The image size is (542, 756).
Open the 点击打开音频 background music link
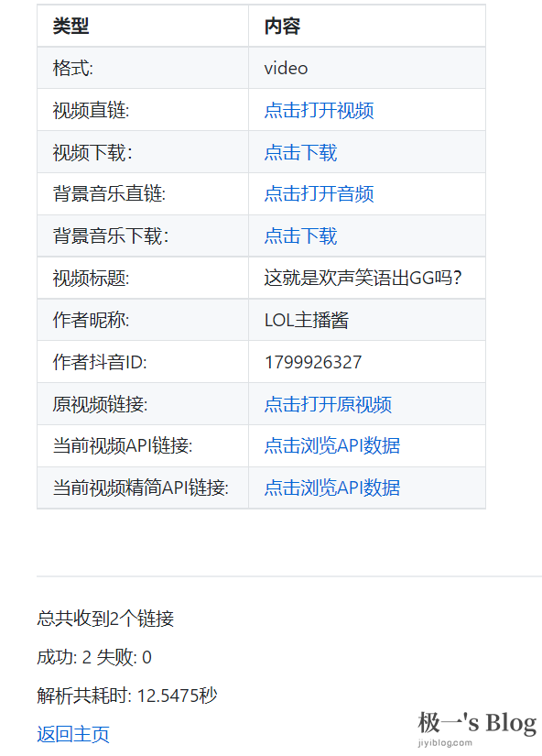pyautogui.click(x=319, y=194)
